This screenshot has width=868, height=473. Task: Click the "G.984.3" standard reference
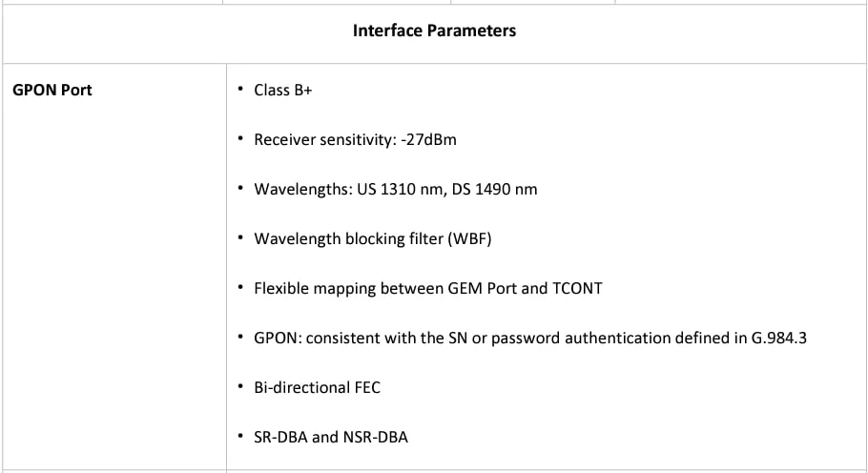coord(778,338)
